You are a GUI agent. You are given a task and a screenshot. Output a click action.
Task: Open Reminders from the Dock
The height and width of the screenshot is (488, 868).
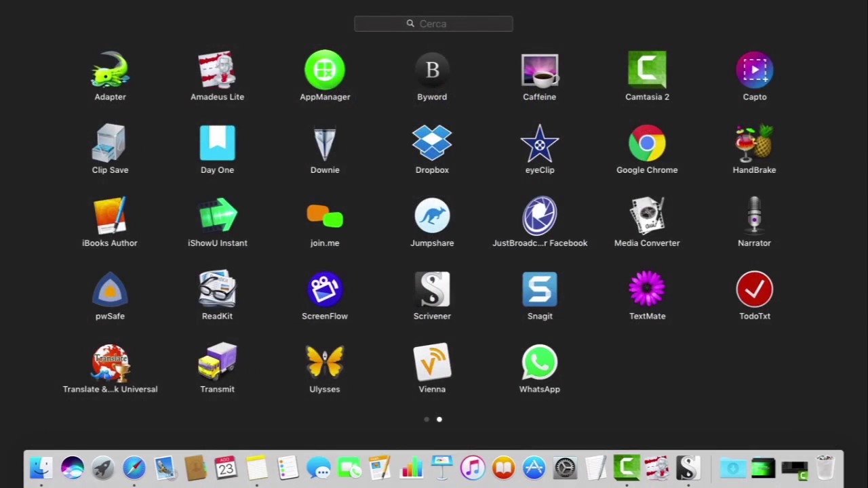(x=288, y=468)
